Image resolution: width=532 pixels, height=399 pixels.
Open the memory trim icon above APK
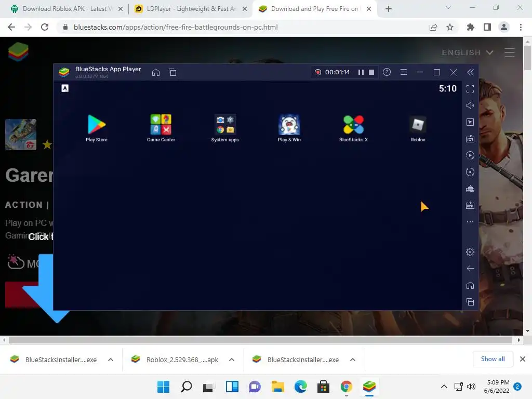coord(470,189)
